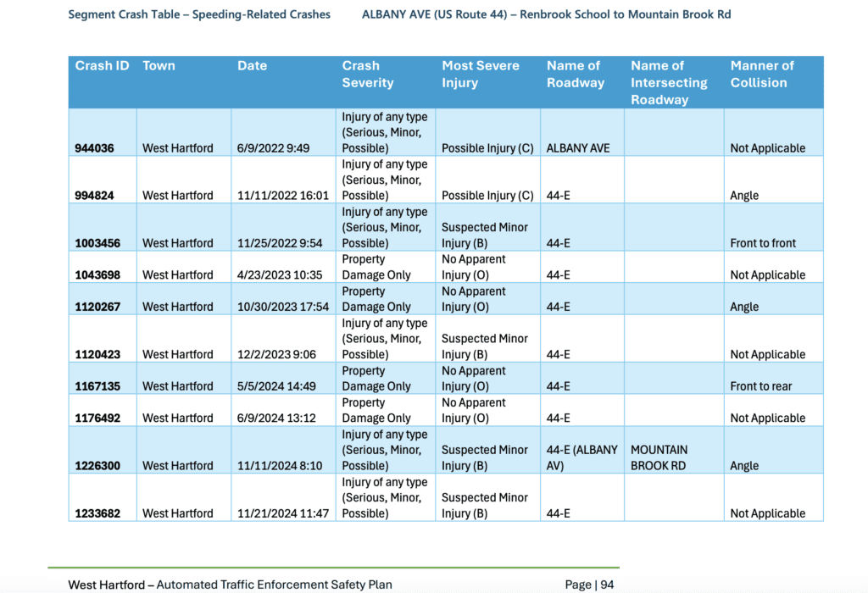Select the Manner of Collision header
868x593 pixels.
point(761,75)
